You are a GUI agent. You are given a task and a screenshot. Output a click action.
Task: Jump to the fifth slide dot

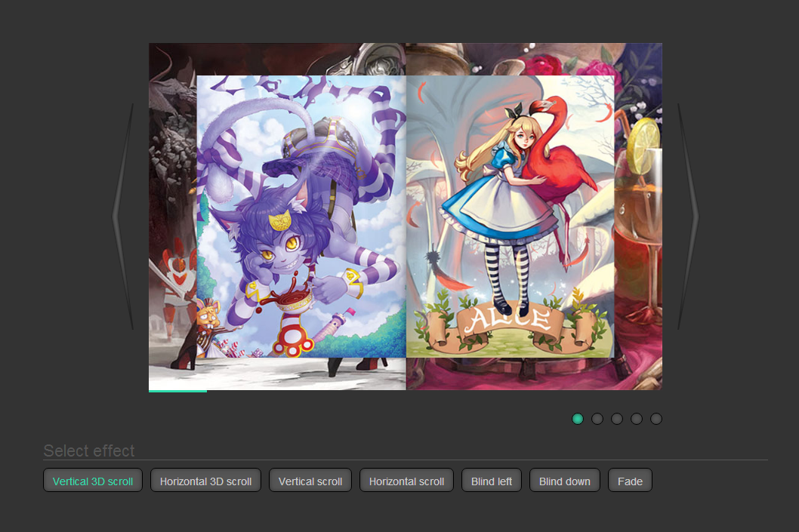tap(656, 419)
